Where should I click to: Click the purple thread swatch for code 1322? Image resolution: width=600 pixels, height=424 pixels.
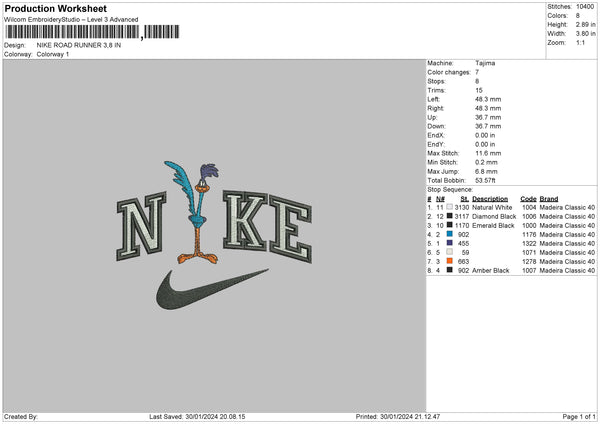[450, 243]
